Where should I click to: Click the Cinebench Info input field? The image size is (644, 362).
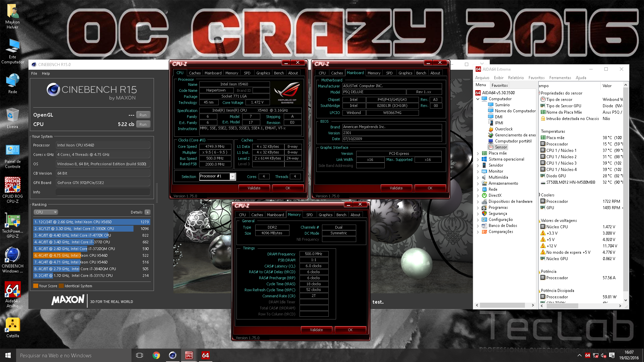coord(103,192)
